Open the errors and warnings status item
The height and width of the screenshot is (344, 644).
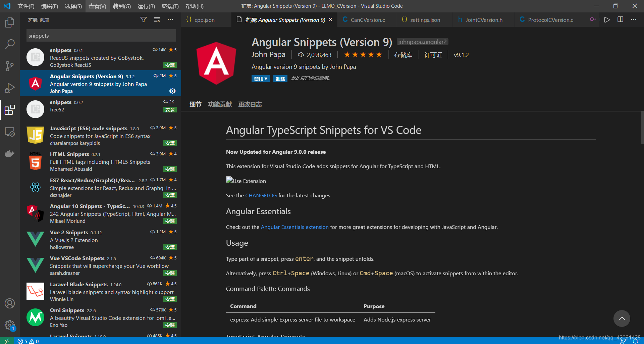[x=28, y=341]
